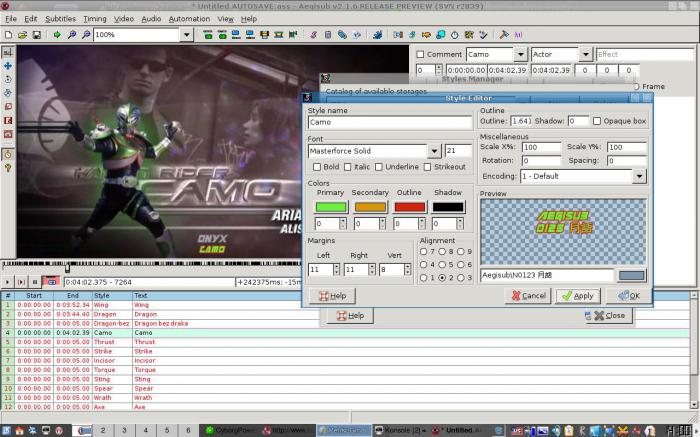Click the house icon in the taskbar
The image size is (700, 437).
[20, 431]
